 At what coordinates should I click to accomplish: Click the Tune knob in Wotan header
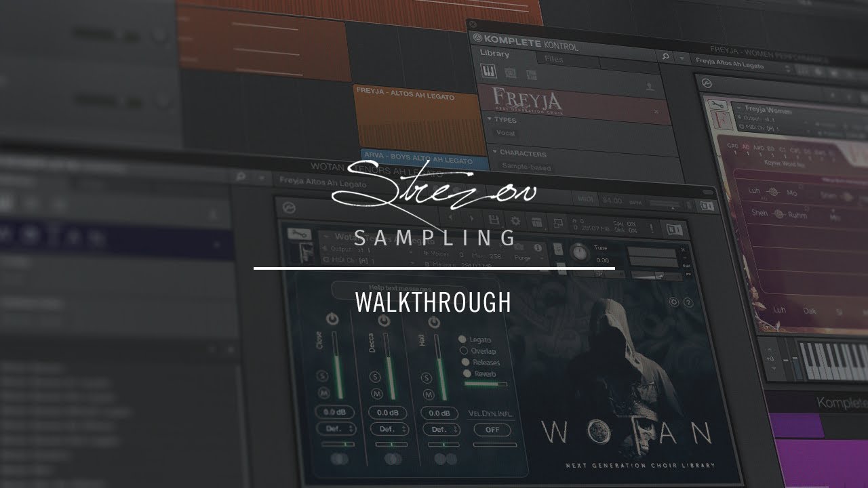click(579, 253)
